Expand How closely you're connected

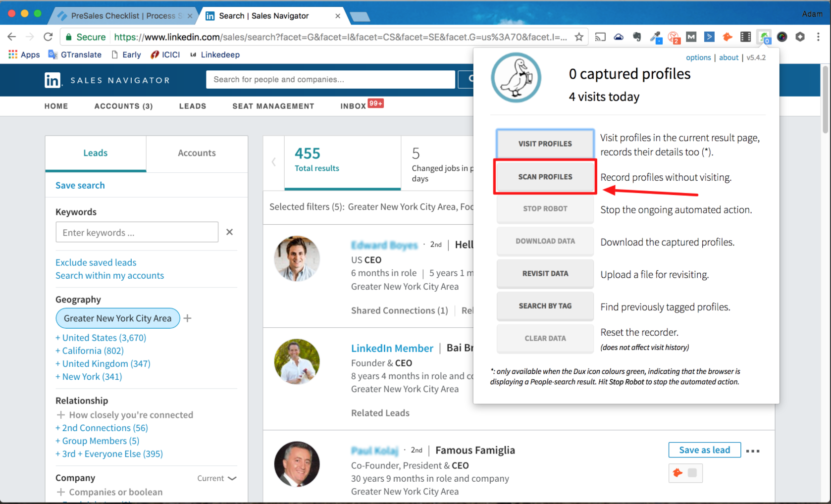point(126,415)
